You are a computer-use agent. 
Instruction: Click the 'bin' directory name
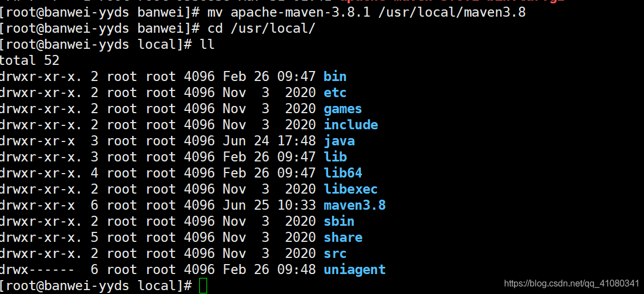(x=335, y=77)
